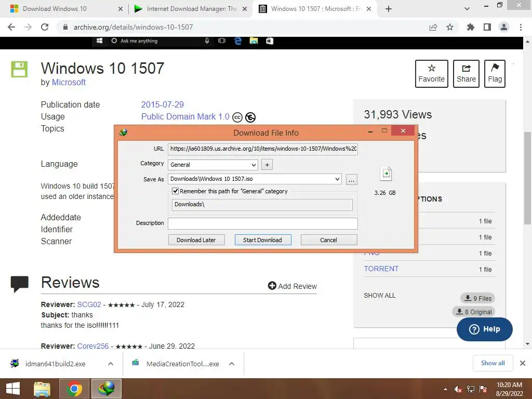Open the Public Domain Mark 1.0 link
This screenshot has width=532, height=399.
(x=185, y=116)
